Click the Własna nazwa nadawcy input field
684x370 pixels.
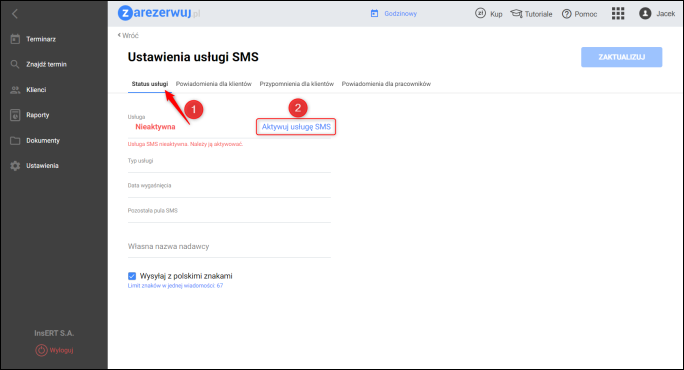click(x=229, y=247)
